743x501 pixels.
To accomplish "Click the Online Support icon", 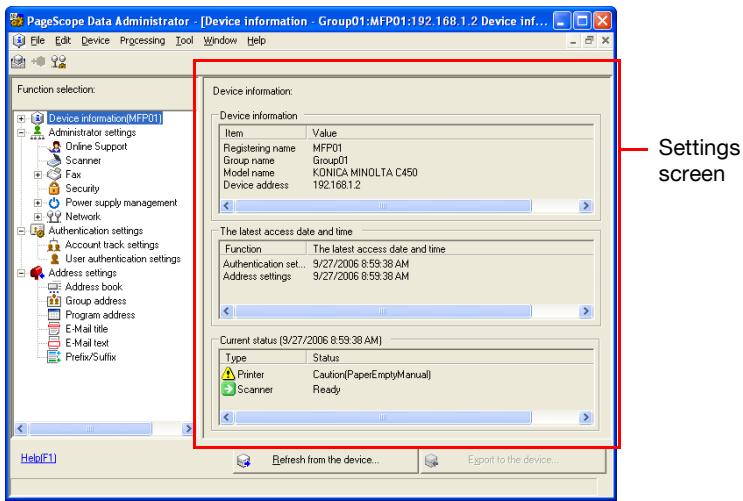I will [54, 146].
